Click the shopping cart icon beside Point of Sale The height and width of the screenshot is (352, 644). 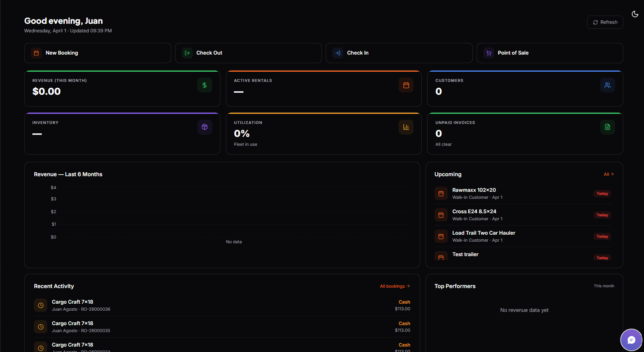pyautogui.click(x=488, y=53)
